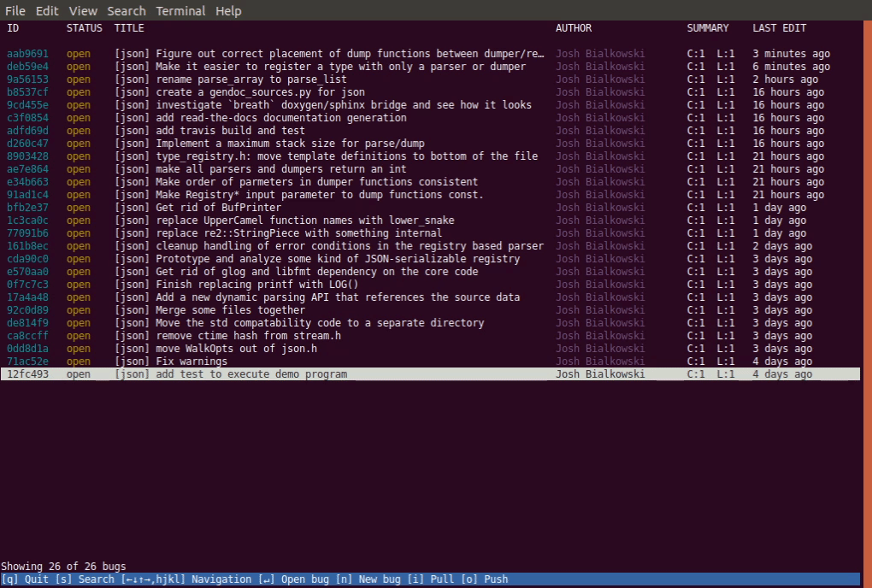
Task: Click the 3 minutes ago last edit value
Action: tap(791, 54)
